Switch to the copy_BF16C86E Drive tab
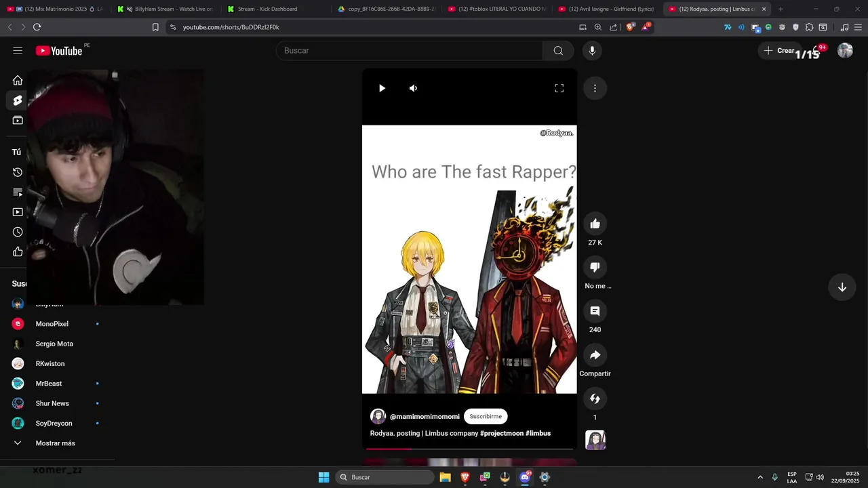Viewport: 868px width, 488px height. pos(387,9)
